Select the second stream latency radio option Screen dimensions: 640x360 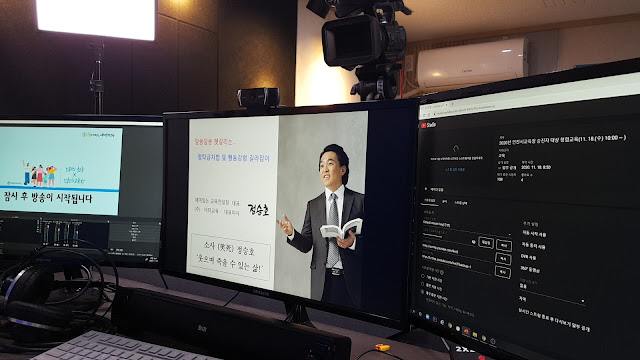[423, 284]
